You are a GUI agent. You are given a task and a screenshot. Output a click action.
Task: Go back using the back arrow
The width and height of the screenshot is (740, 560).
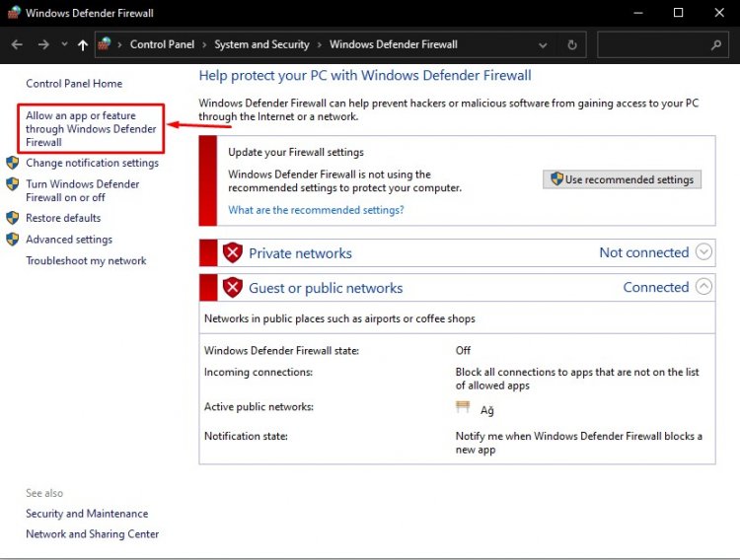pyautogui.click(x=17, y=44)
